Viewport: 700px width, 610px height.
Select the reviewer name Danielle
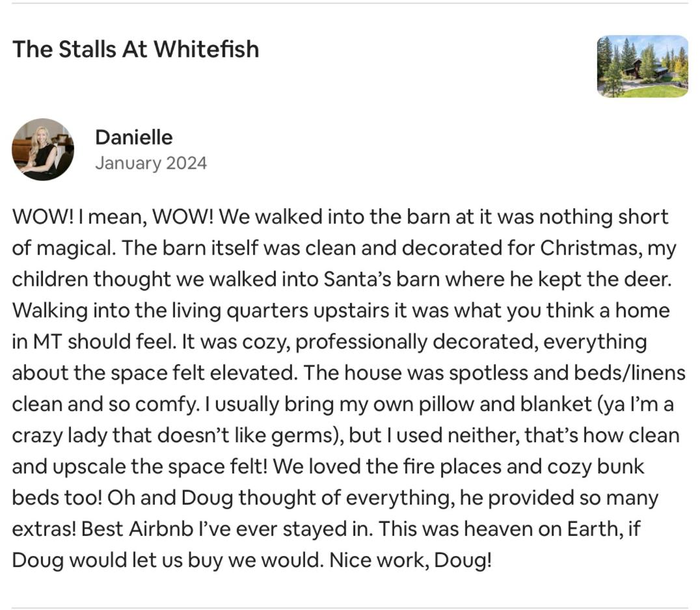133,137
